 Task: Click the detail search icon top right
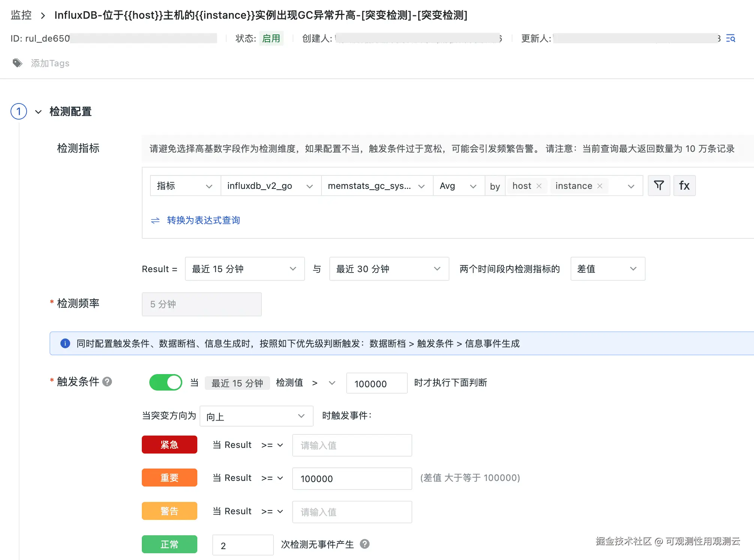730,38
